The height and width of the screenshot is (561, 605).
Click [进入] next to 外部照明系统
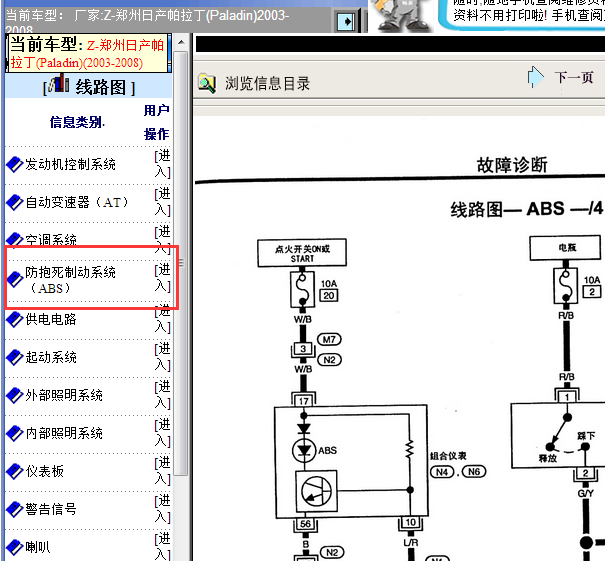point(162,395)
